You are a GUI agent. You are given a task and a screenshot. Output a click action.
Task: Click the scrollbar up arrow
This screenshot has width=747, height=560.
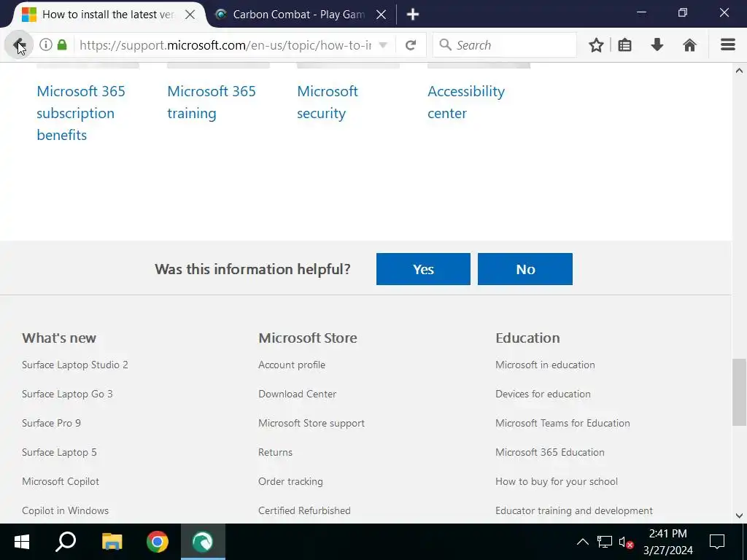(x=739, y=71)
